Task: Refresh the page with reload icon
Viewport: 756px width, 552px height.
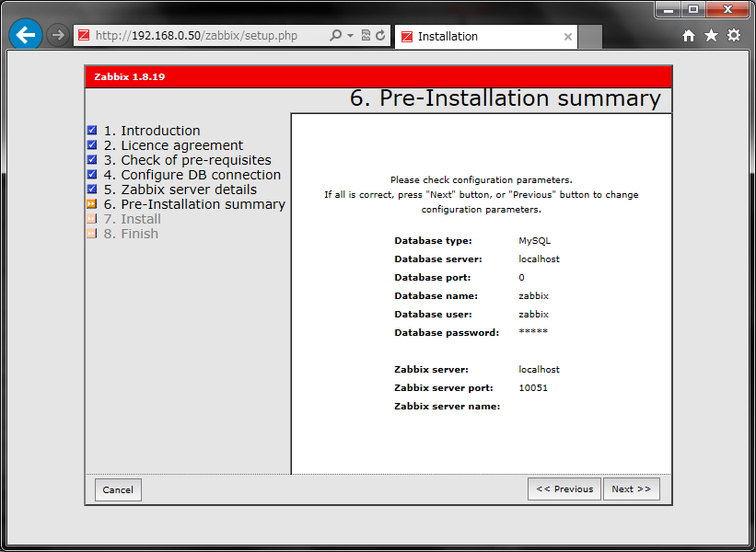Action: tap(380, 35)
